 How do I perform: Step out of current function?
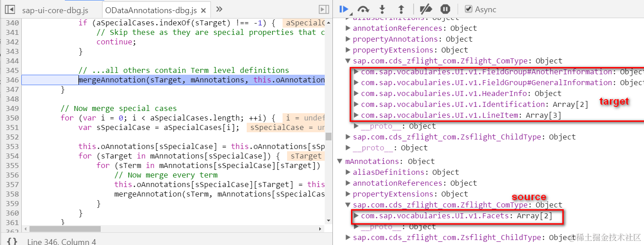[401, 9]
